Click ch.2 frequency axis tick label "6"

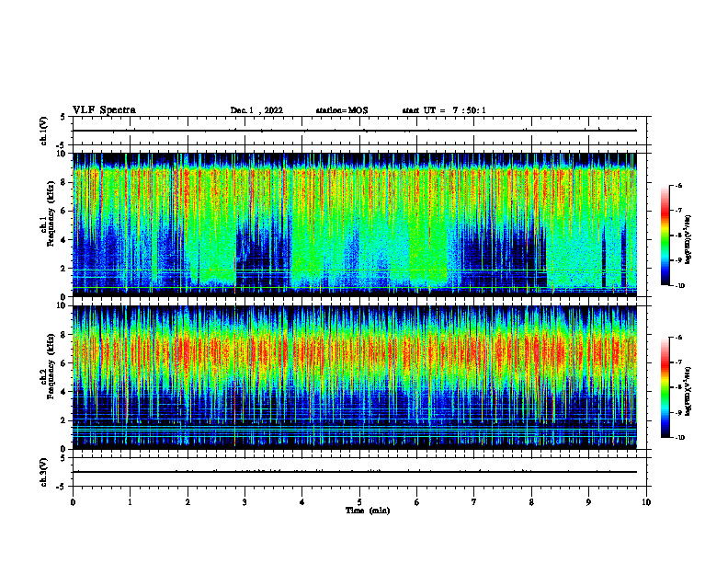[64, 363]
